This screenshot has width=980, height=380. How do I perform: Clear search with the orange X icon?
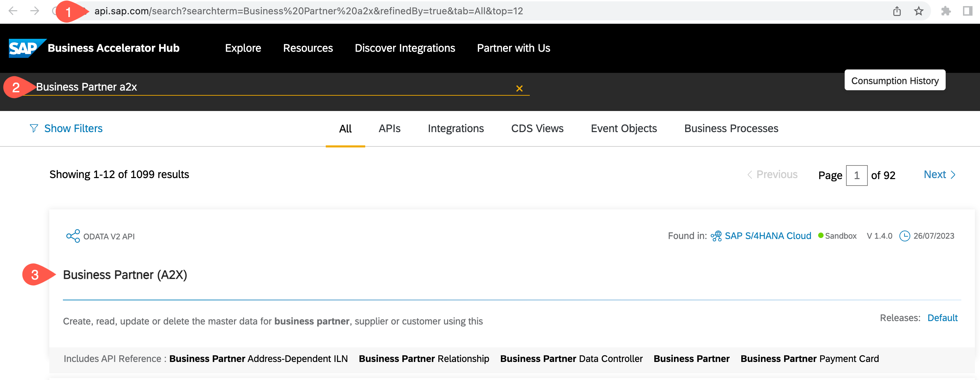(519, 88)
